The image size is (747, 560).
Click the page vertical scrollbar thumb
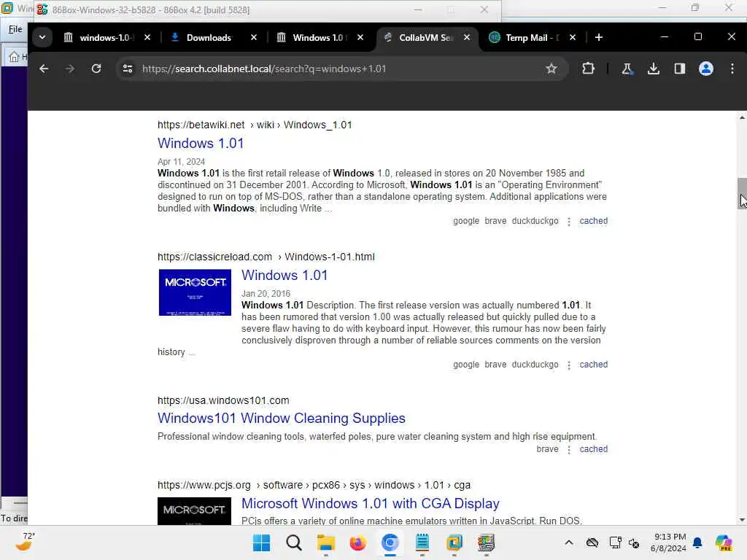(742, 193)
